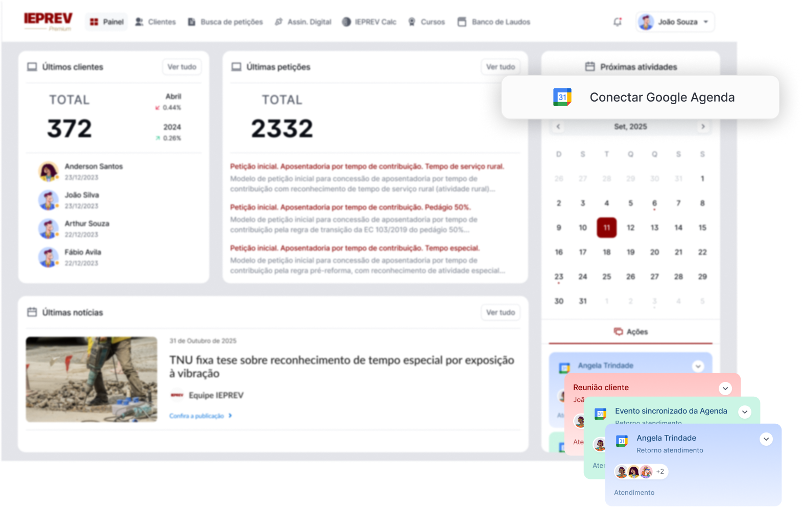
Task: Open petition titled Tempo especial
Action: point(355,248)
